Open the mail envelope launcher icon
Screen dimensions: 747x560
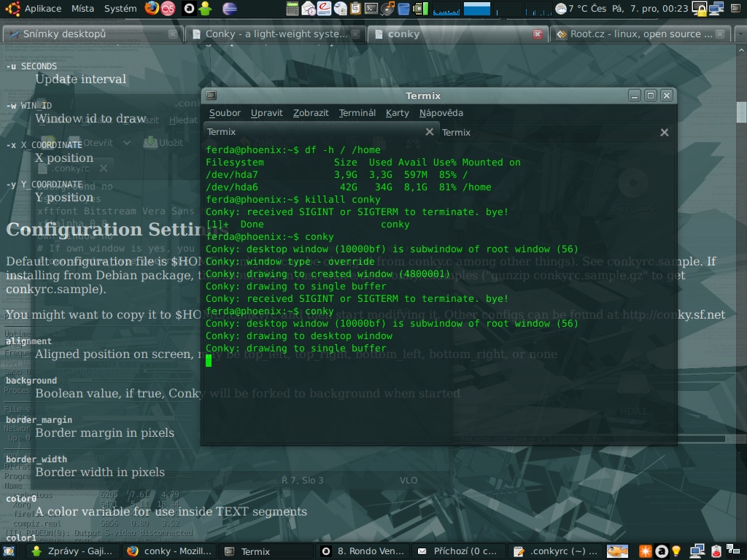(x=309, y=8)
